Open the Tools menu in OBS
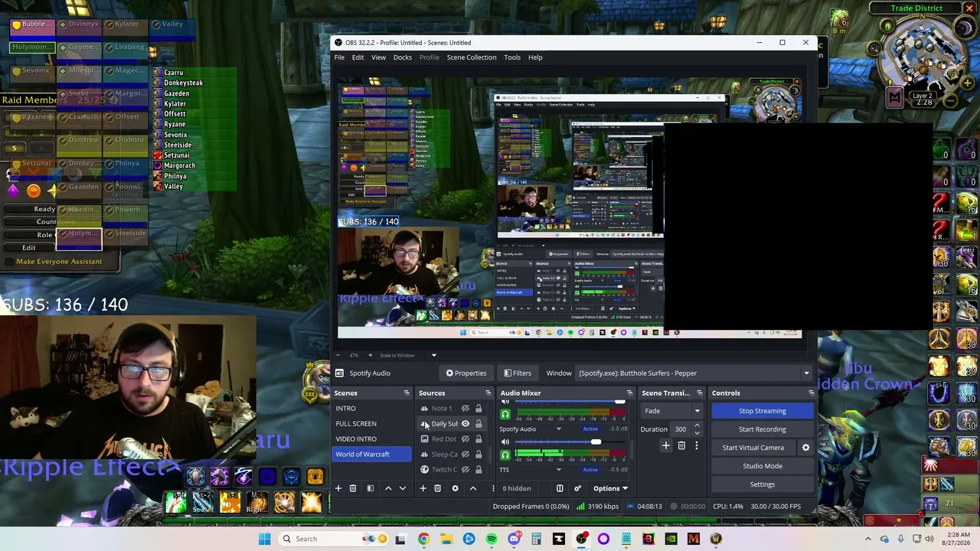 point(512,57)
